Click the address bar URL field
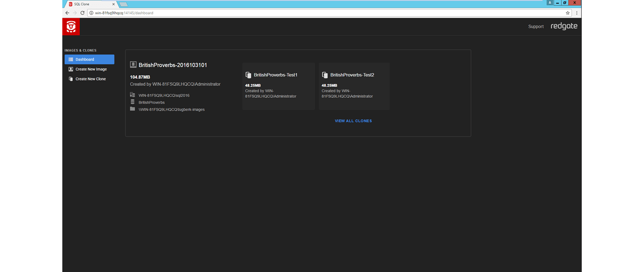644x272 pixels. 329,12
